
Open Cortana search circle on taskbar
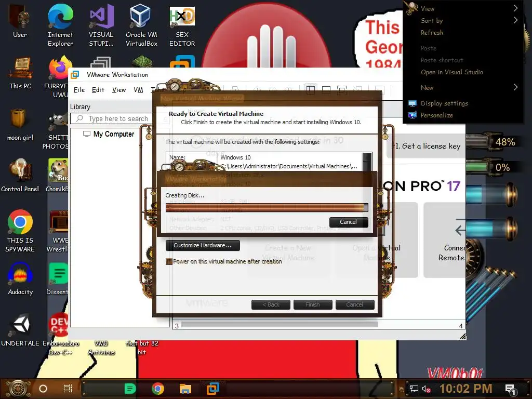coord(43,389)
